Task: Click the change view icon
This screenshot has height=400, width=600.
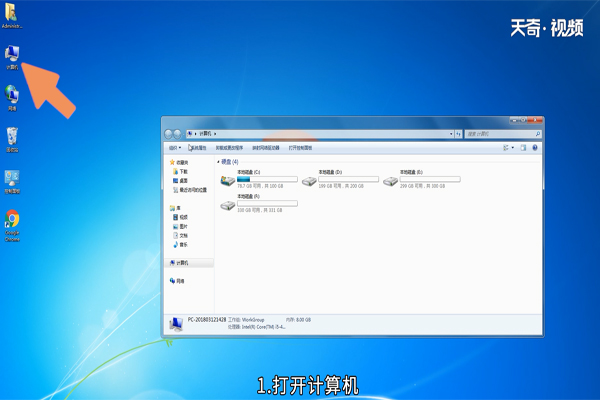Action: (x=506, y=148)
